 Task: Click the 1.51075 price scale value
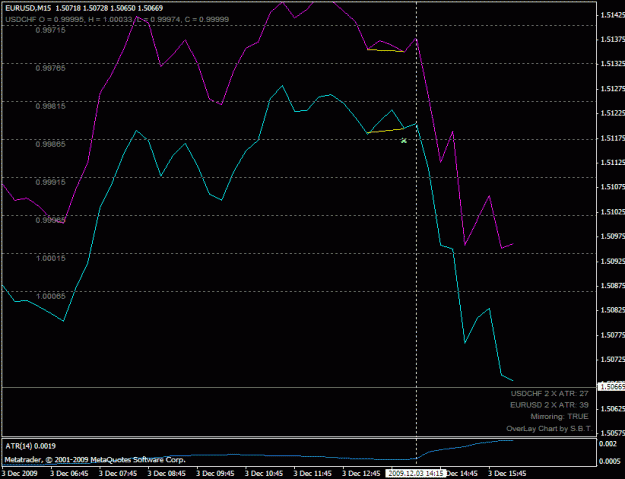tap(612, 186)
